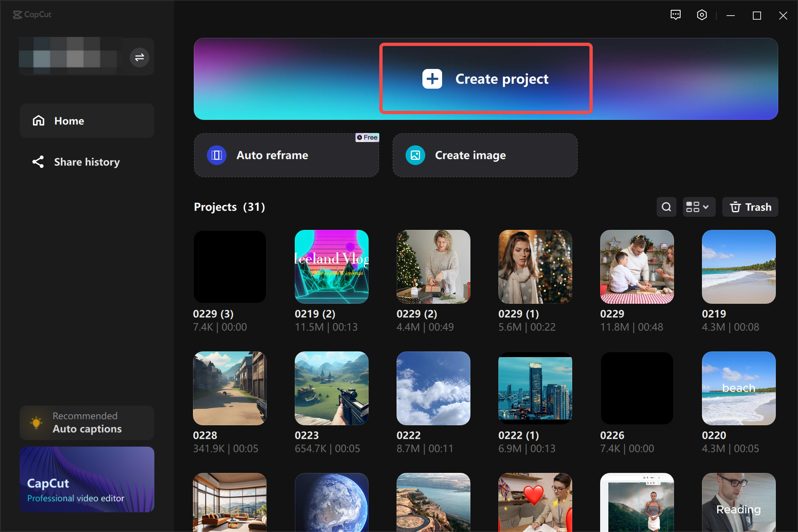Screen dimensions: 798x532
Task: Open the Iceland Vlog project 0219 (2)
Action: click(x=332, y=267)
